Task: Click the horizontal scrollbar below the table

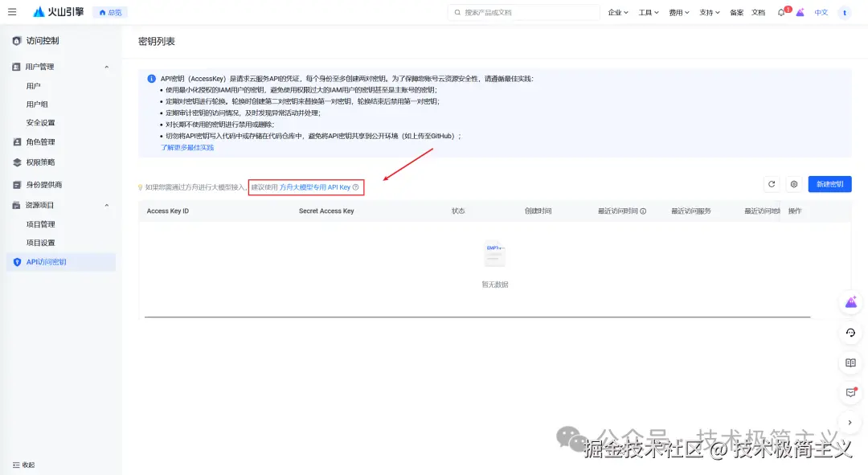Action: (x=477, y=317)
